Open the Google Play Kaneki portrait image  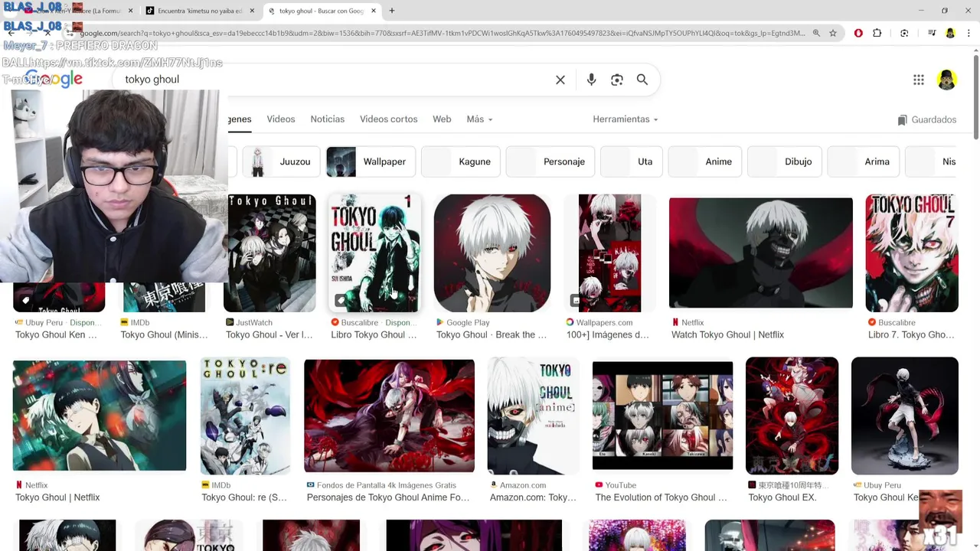tap(492, 253)
